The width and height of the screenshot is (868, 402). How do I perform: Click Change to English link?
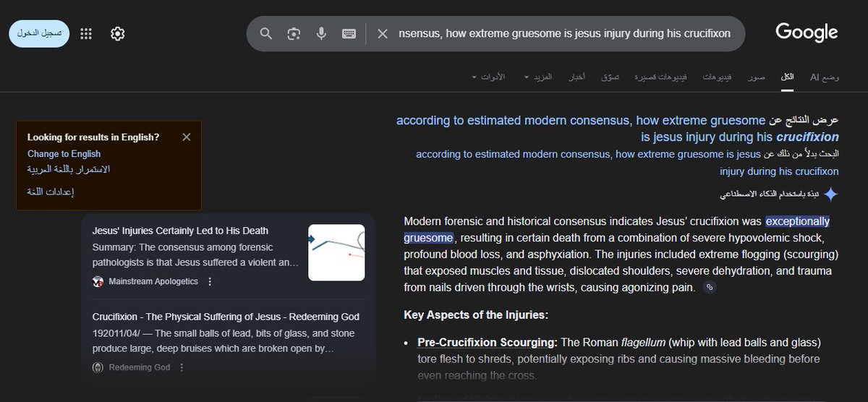click(64, 154)
